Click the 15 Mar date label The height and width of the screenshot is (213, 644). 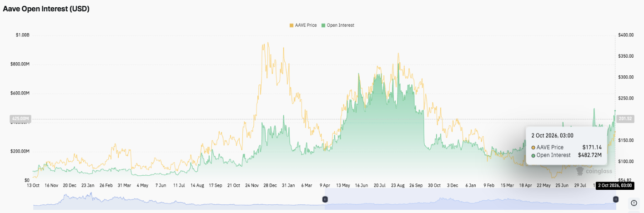pos(507,185)
